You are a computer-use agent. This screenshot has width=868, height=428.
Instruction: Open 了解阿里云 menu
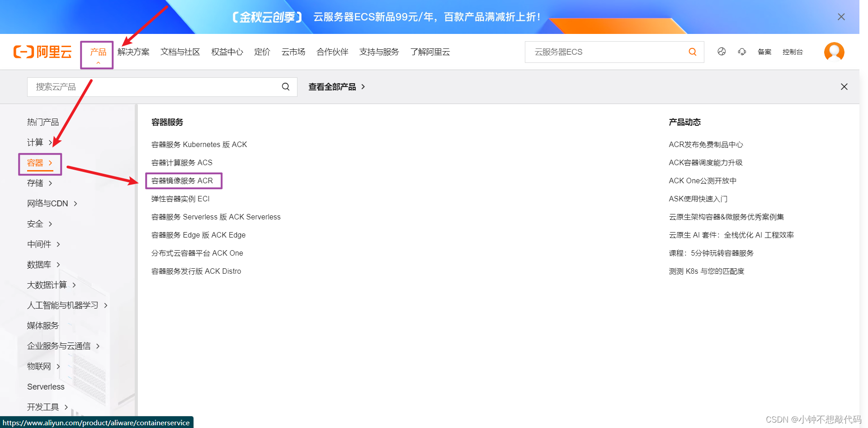(x=430, y=52)
